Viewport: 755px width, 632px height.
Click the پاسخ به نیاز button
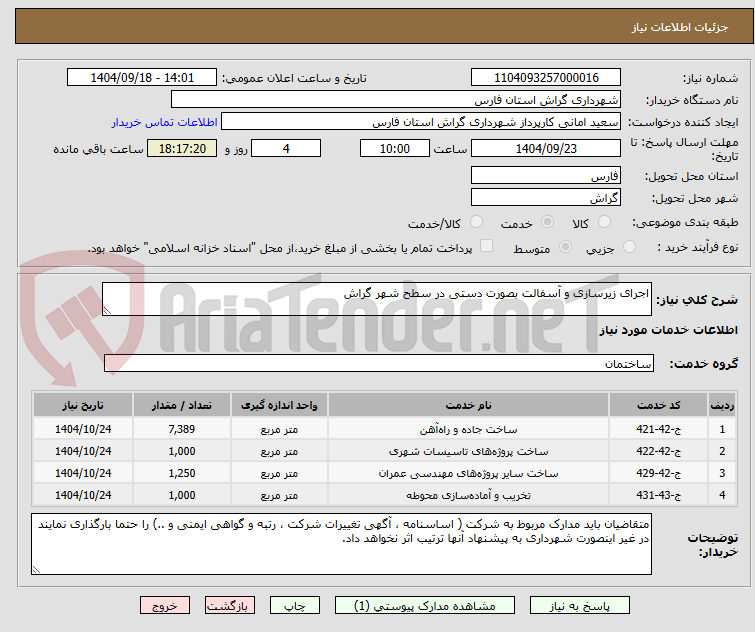579,606
